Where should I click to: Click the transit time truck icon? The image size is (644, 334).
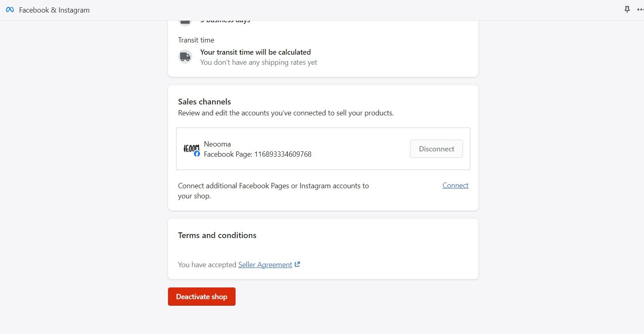[185, 56]
